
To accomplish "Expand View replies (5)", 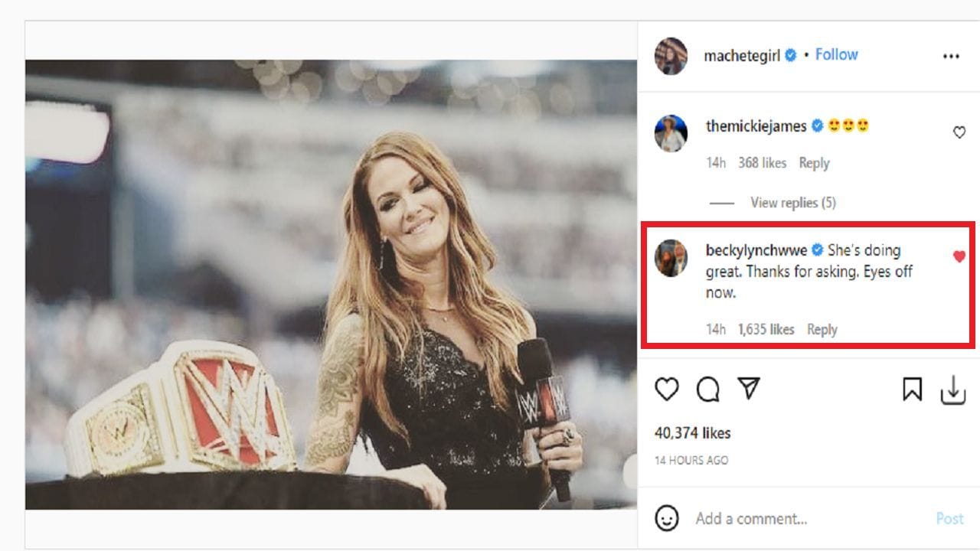I will (792, 203).
